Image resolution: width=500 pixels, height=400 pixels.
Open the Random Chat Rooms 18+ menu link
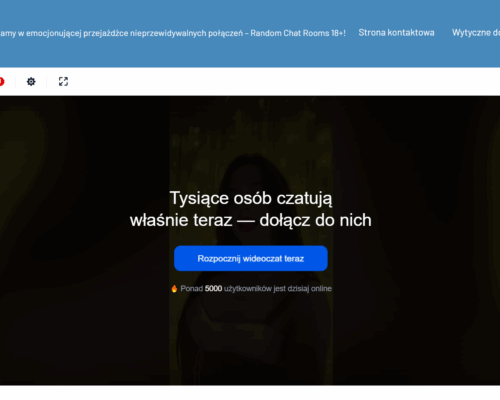pyautogui.click(x=173, y=33)
